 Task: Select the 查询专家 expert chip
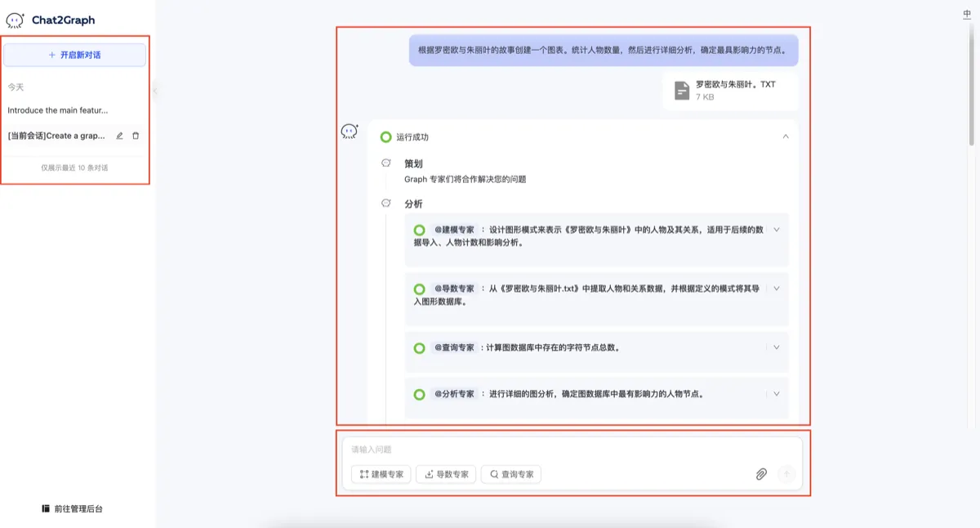[511, 474]
